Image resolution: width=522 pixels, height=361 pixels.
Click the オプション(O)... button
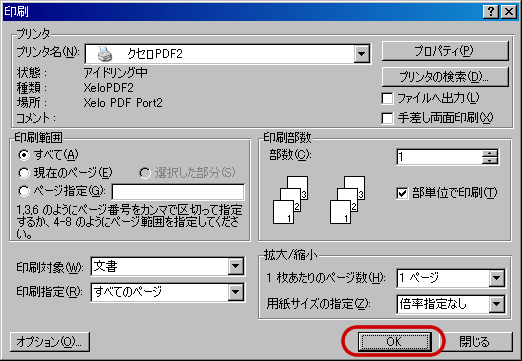pos(50,342)
